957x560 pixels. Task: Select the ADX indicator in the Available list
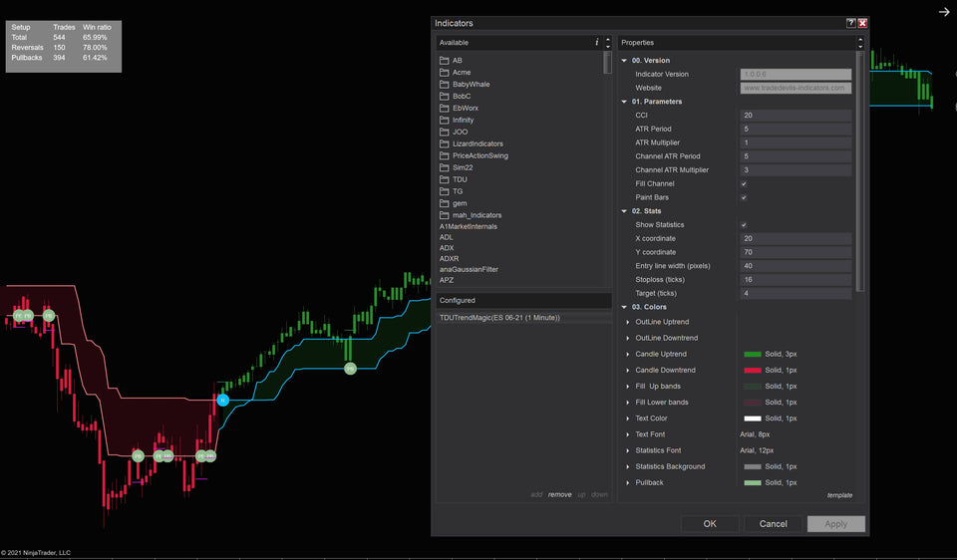(x=447, y=248)
